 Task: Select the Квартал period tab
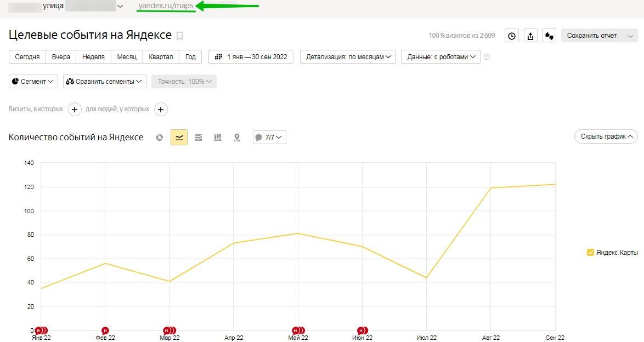(161, 56)
